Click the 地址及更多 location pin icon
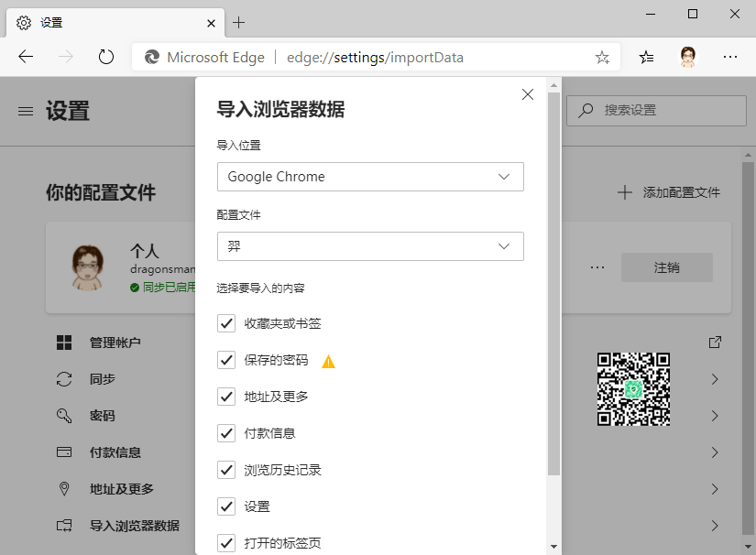Screen dimensions: 756x555 tap(63, 488)
